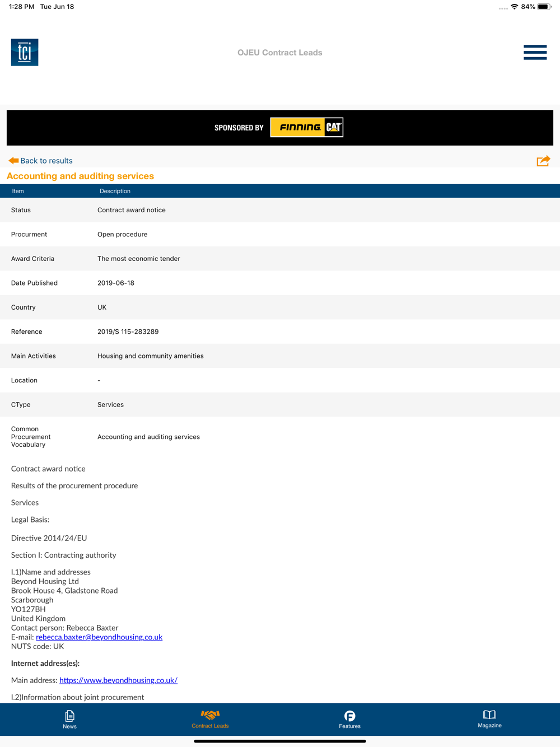The width and height of the screenshot is (560, 747).
Task: Select the reference '2019/S 115-283289'
Action: click(128, 332)
